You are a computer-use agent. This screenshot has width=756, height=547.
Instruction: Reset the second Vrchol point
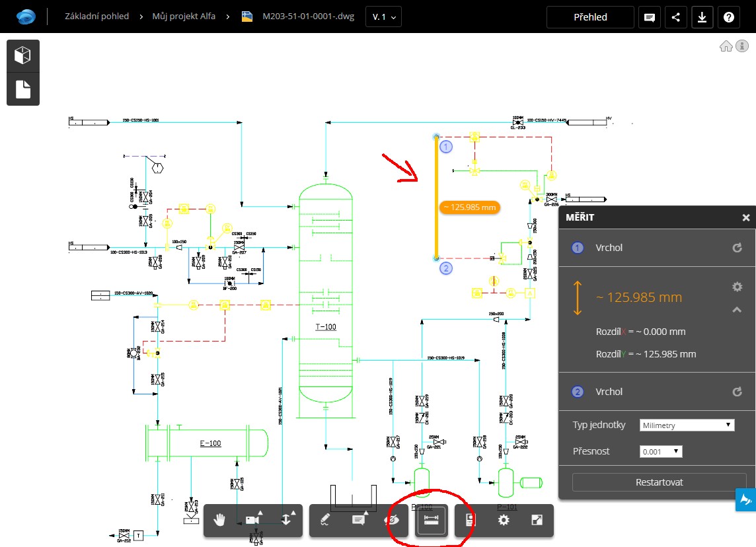pos(737,392)
